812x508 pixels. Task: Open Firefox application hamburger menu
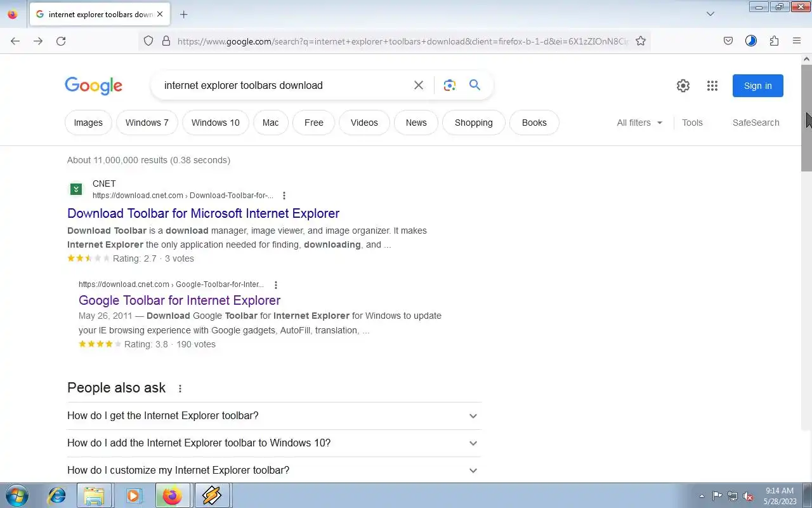[797, 41]
